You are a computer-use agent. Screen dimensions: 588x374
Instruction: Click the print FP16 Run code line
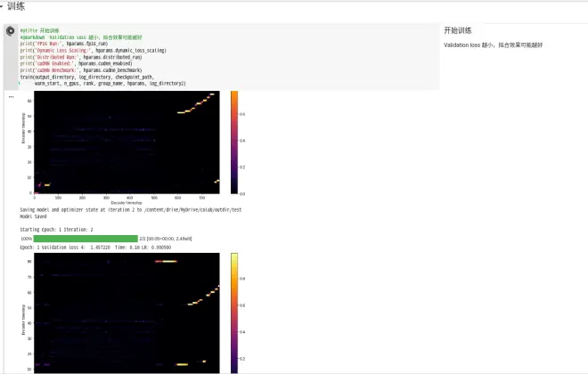tap(64, 44)
